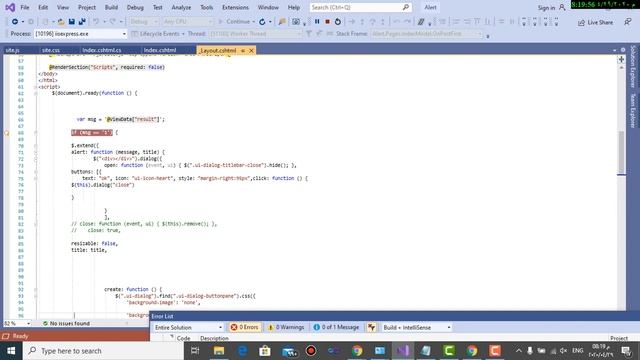Image resolution: width=640 pixels, height=360 pixels.
Task: Click the Type here to search box
Action: click(103, 351)
